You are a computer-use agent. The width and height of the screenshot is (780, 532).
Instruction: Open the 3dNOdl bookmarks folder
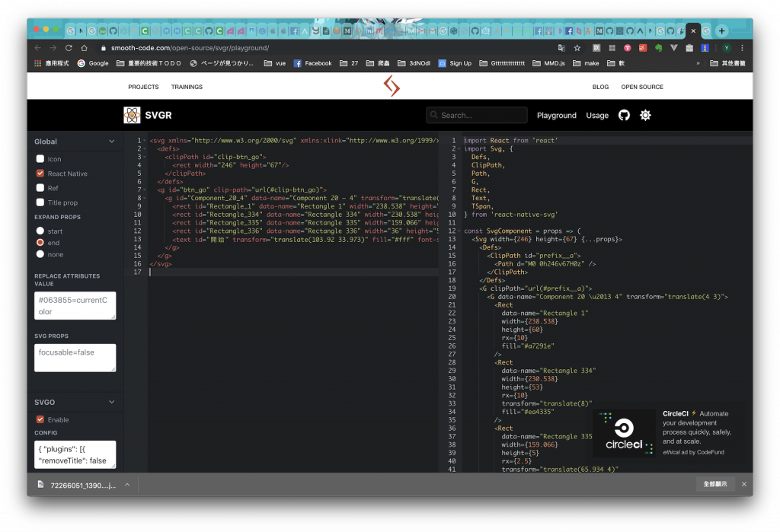click(x=414, y=63)
